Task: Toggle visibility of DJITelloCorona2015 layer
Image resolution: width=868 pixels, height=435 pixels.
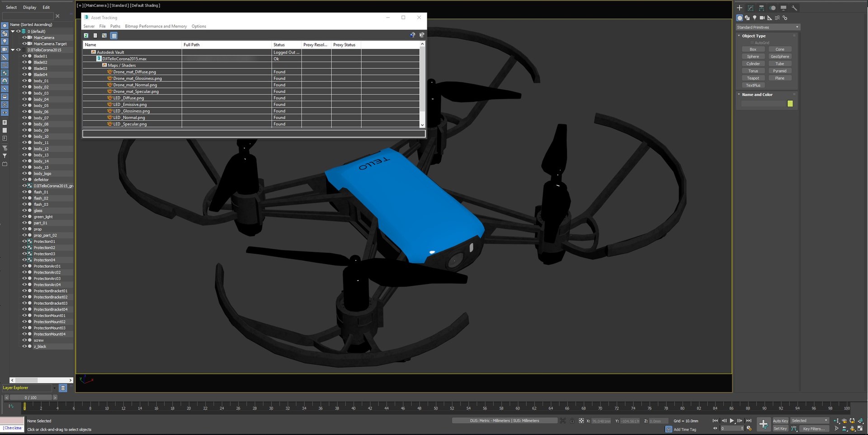Action: pos(19,50)
